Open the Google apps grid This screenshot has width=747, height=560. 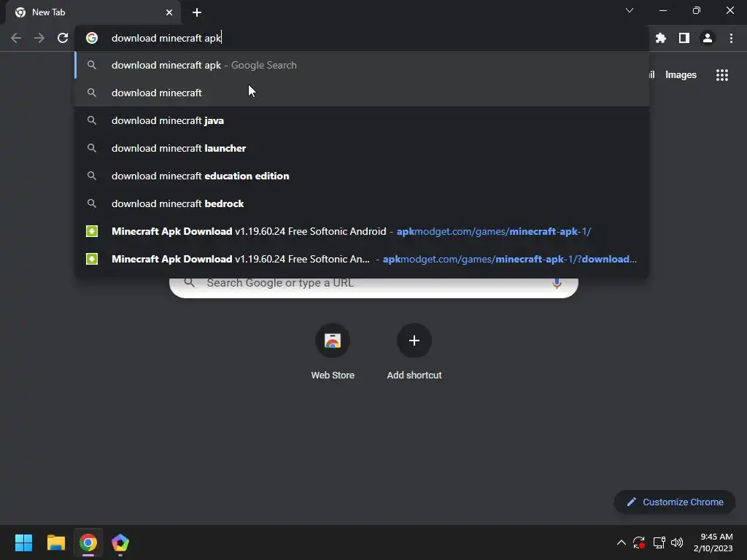click(x=722, y=75)
